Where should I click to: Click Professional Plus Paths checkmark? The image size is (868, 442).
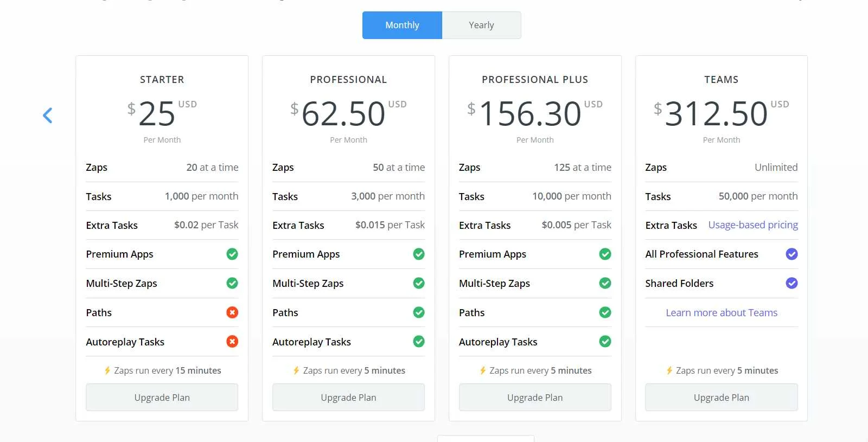(605, 312)
